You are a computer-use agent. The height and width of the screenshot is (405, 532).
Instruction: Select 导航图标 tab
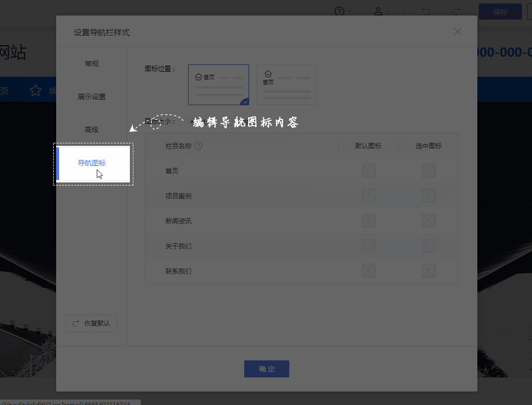92,163
